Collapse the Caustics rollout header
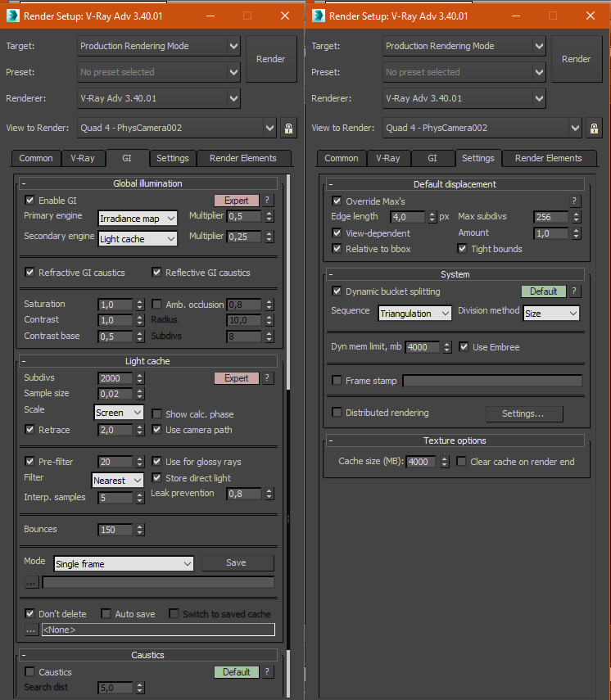This screenshot has height=700, width=611. click(x=147, y=655)
